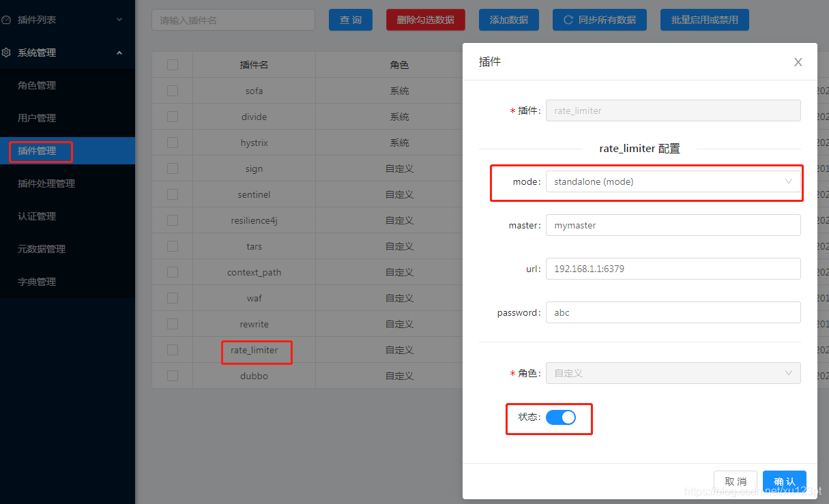Image resolution: width=829 pixels, height=504 pixels.
Task: Check the hystrix row checkbox
Action: pyautogui.click(x=173, y=143)
